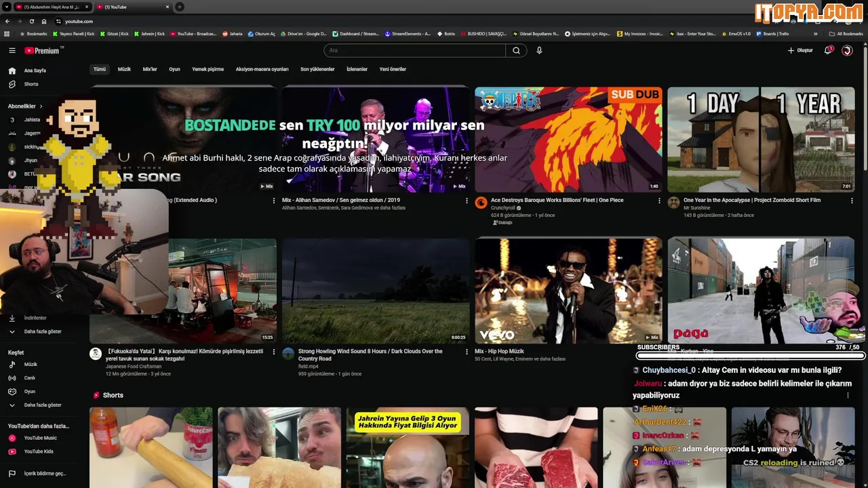Open the tab search dropdown arrow
Viewport: 868px width, 488px height.
pos(7,7)
